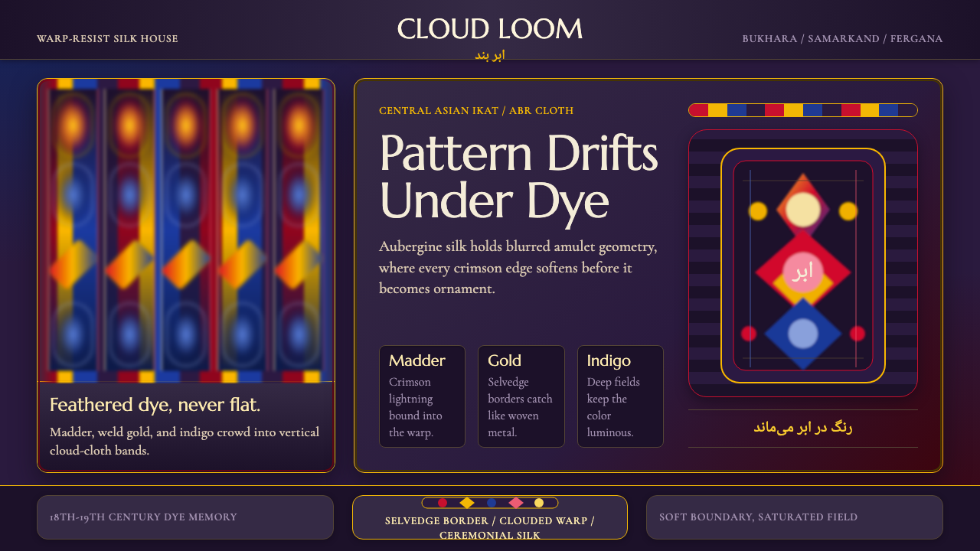This screenshot has height=551, width=980.
Task: Click the amulet illustration's gold rounded frame
Action: click(803, 266)
